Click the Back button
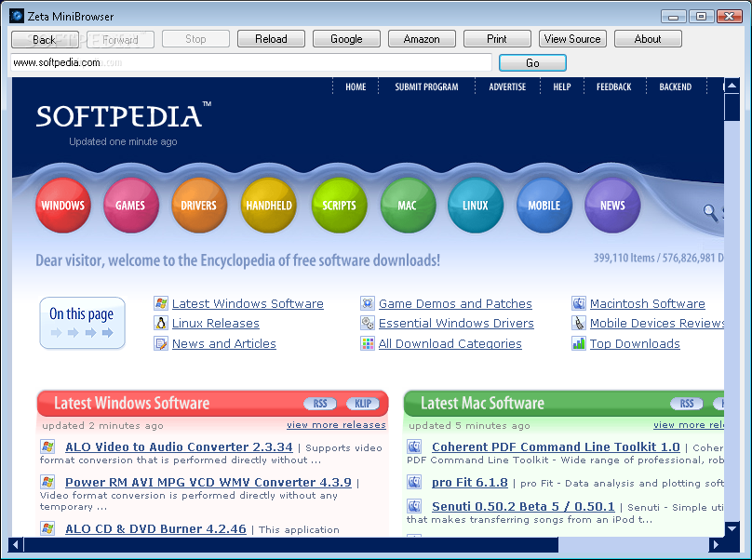The width and height of the screenshot is (752, 560). coord(45,39)
